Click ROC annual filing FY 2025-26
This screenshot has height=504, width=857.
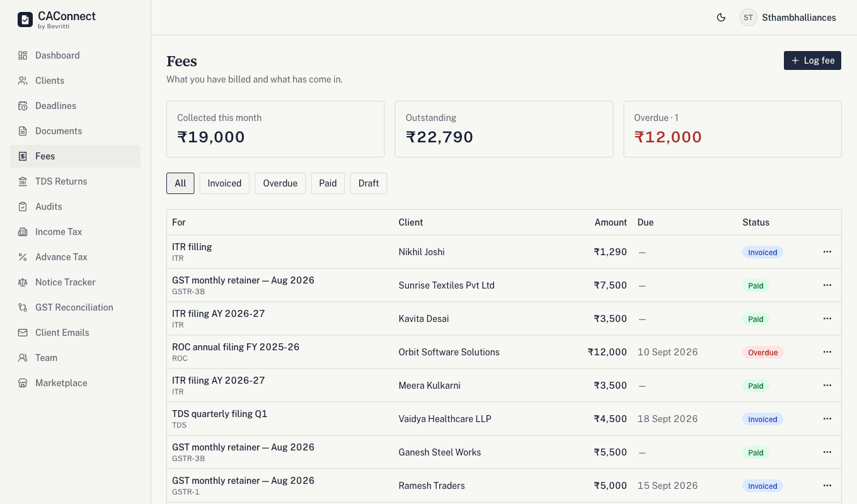(x=236, y=347)
